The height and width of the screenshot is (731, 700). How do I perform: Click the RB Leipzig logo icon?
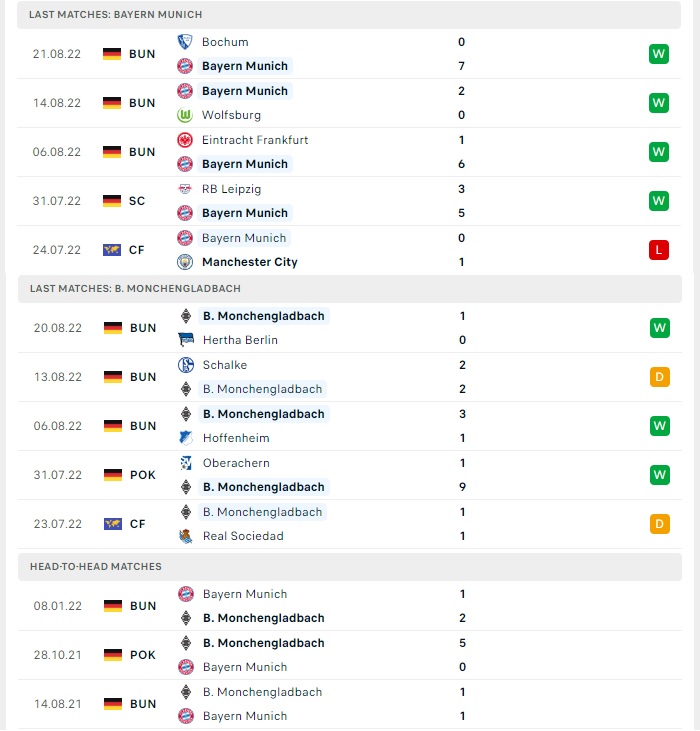pyautogui.click(x=185, y=189)
